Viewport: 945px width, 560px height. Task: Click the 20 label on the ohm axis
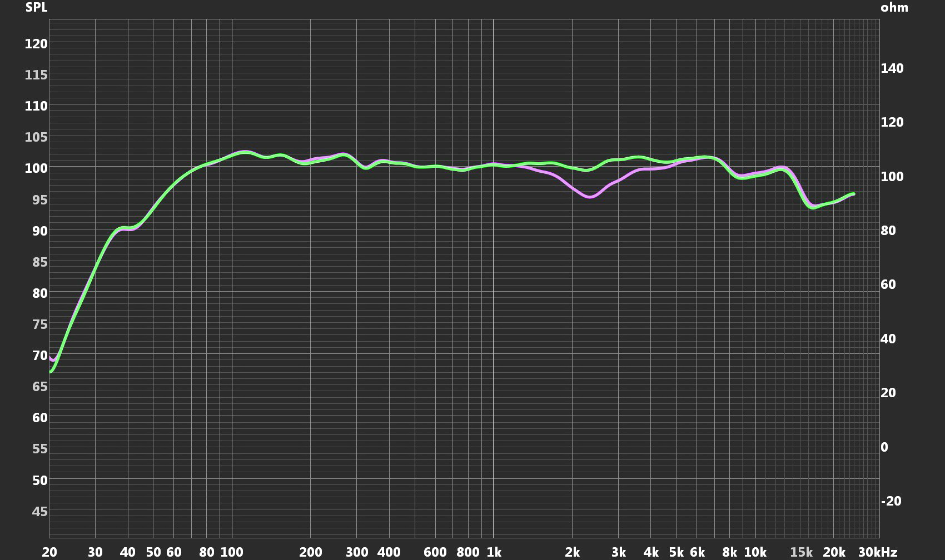click(x=888, y=393)
